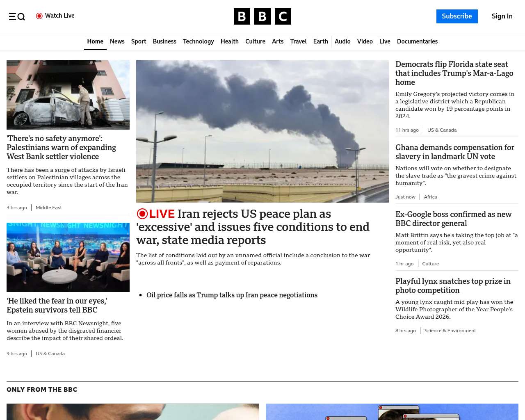
Task: Go to the Video section
Action: pyautogui.click(x=365, y=41)
